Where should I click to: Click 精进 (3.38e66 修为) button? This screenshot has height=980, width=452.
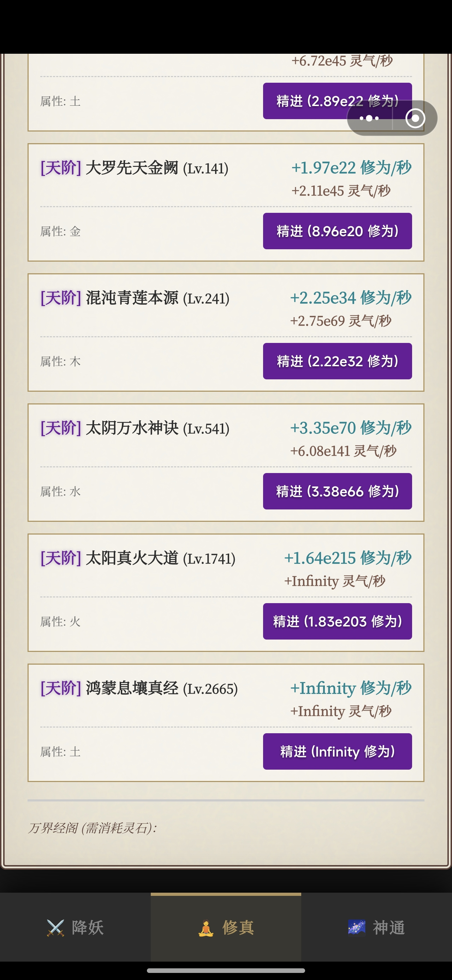pyautogui.click(x=337, y=491)
